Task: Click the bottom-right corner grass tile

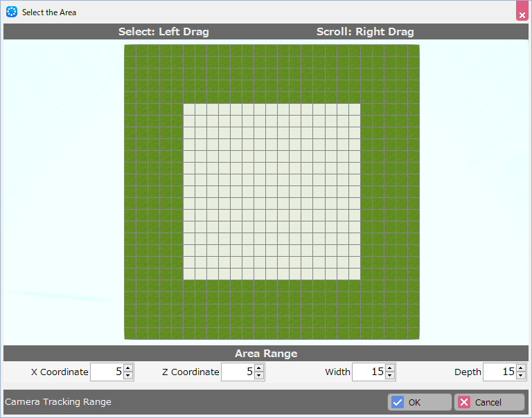Action: pyautogui.click(x=413, y=333)
